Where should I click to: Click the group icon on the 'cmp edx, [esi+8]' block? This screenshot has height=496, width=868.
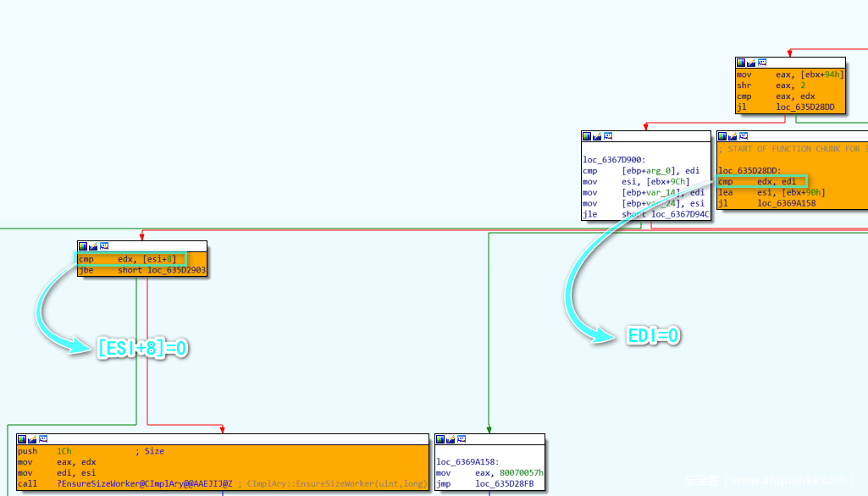(103, 246)
